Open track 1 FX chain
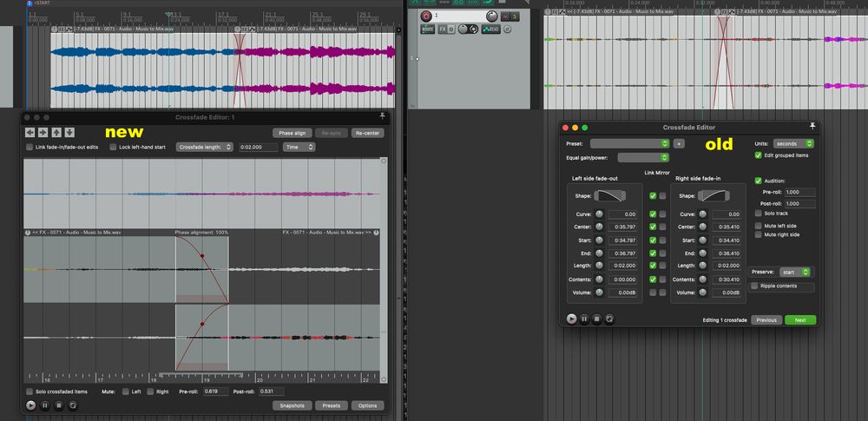This screenshot has height=421, width=868. tap(443, 29)
